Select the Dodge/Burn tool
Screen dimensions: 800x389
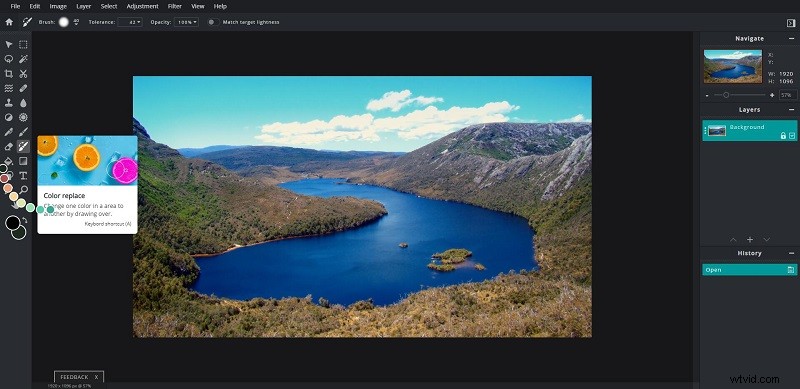9,117
